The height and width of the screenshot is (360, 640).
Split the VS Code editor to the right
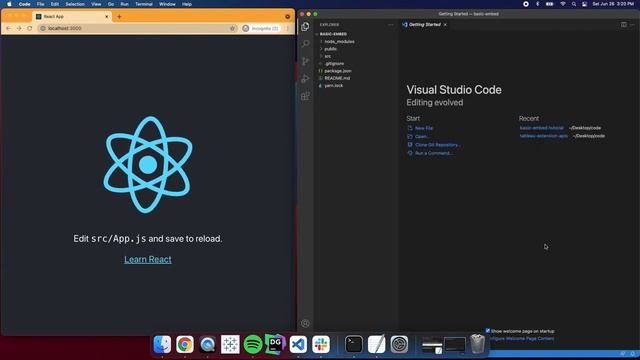(624, 24)
